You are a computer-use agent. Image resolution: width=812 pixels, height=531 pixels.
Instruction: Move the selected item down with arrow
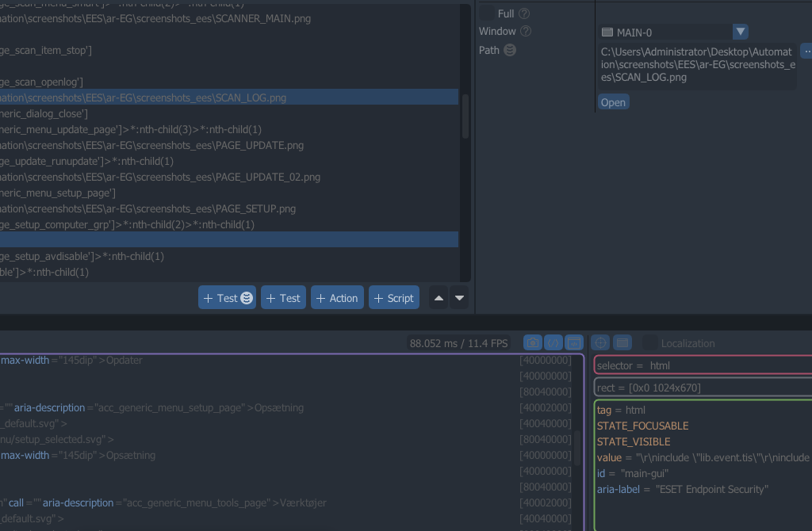459,298
